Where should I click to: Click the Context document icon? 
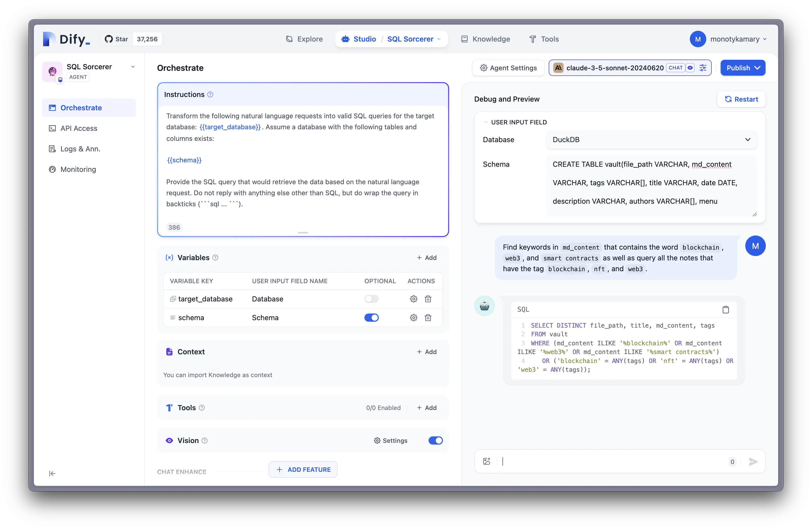169,352
